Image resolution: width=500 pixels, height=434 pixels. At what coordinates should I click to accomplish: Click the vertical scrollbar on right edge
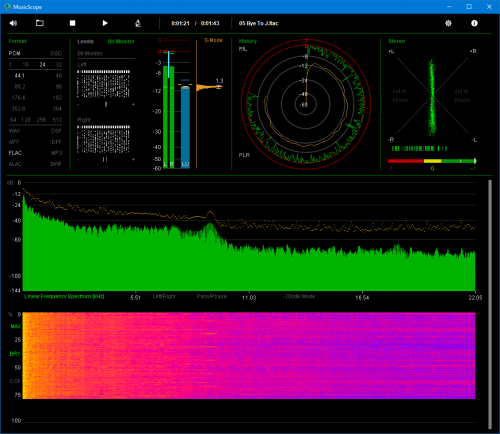[x=490, y=304]
